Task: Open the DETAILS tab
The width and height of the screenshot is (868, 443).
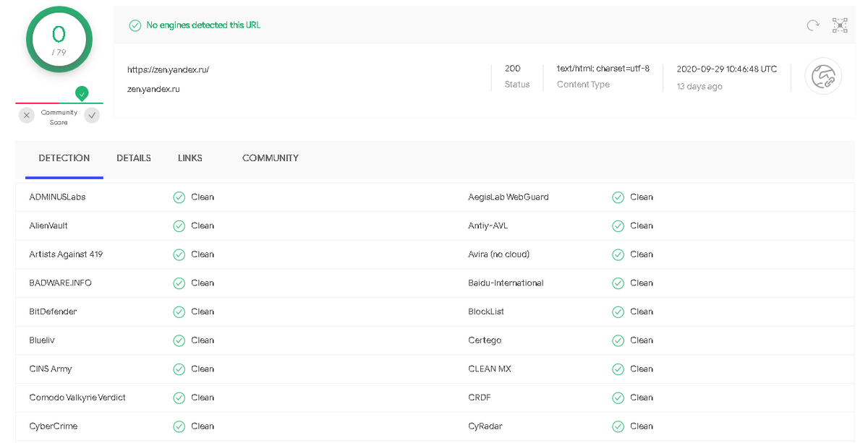Action: point(134,158)
